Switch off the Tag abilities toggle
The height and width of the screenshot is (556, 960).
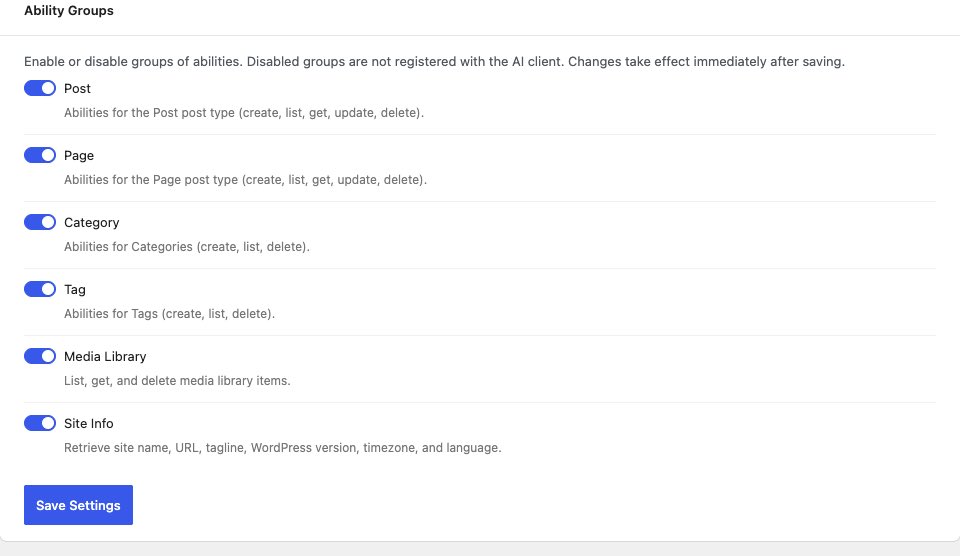pyautogui.click(x=40, y=290)
